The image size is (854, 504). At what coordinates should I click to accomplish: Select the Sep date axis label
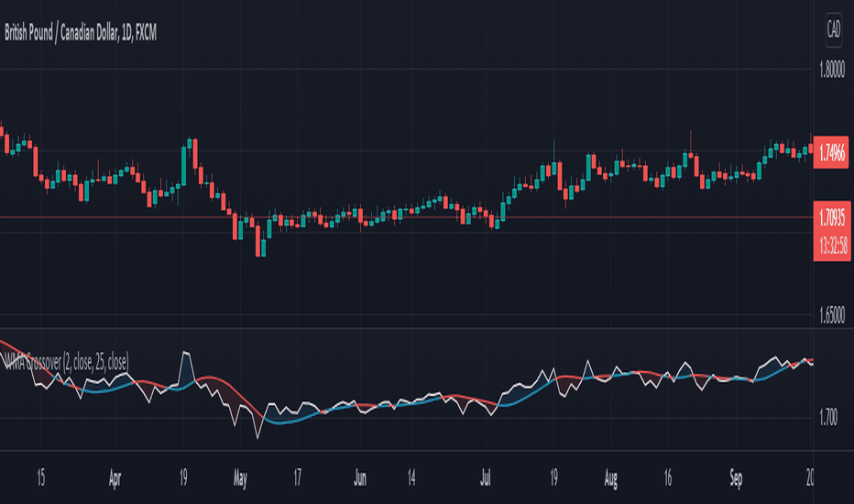(736, 478)
